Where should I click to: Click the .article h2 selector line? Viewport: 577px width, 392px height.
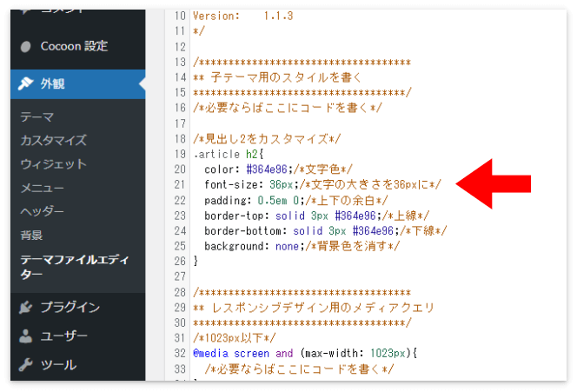click(x=229, y=154)
